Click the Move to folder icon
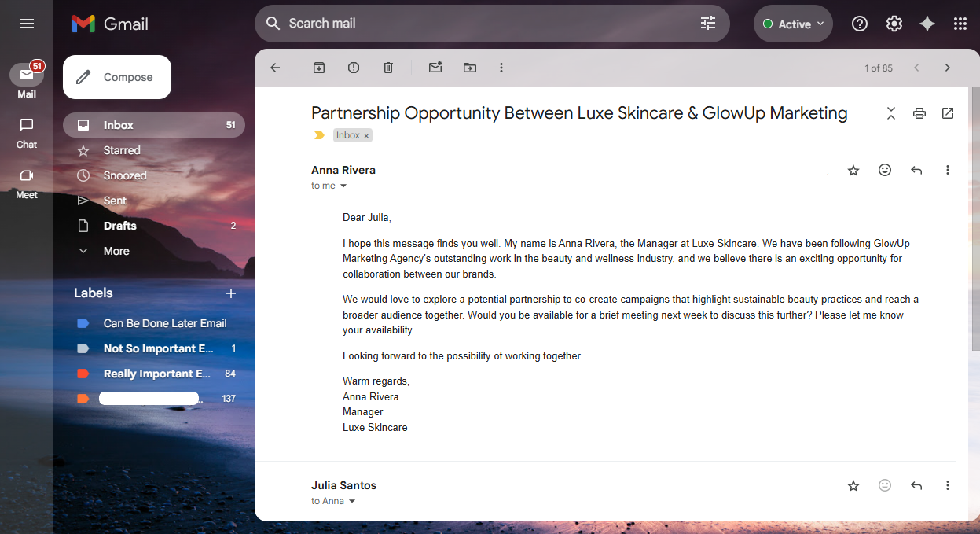Viewport: 980px width, 534px height. (470, 68)
